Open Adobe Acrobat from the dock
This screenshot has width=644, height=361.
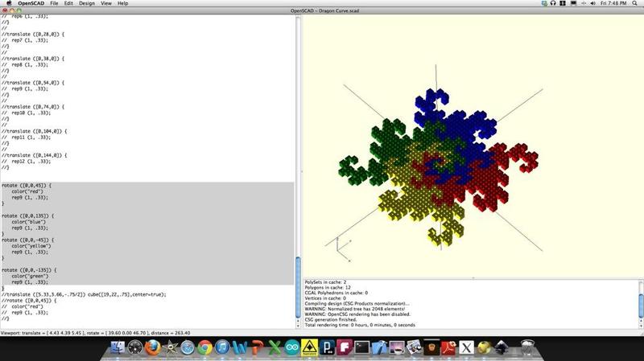click(448, 348)
